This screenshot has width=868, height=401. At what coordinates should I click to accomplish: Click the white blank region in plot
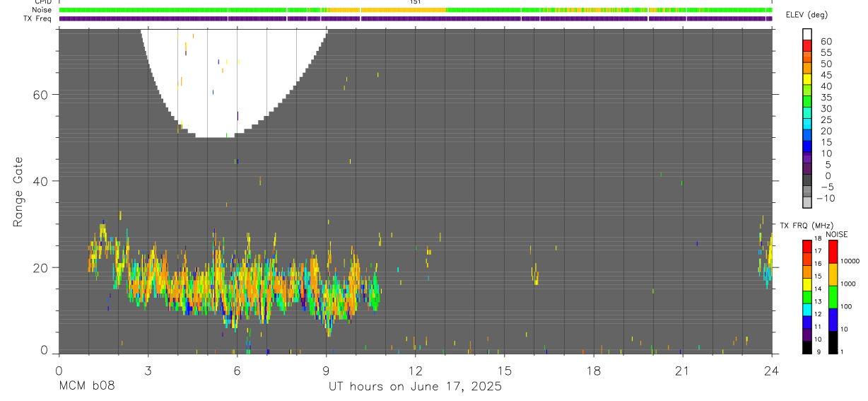click(233, 78)
